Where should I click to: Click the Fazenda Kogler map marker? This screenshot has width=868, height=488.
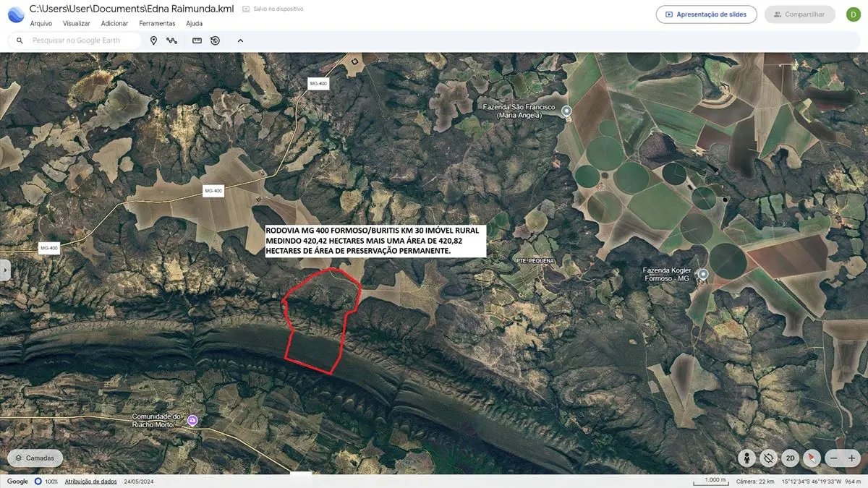point(702,274)
